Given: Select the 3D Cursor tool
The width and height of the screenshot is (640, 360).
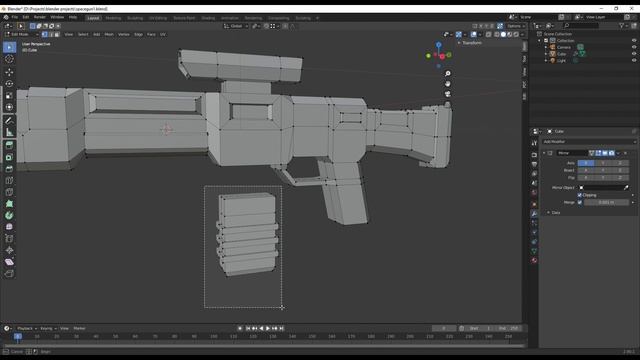Looking at the screenshot, I should [9, 59].
